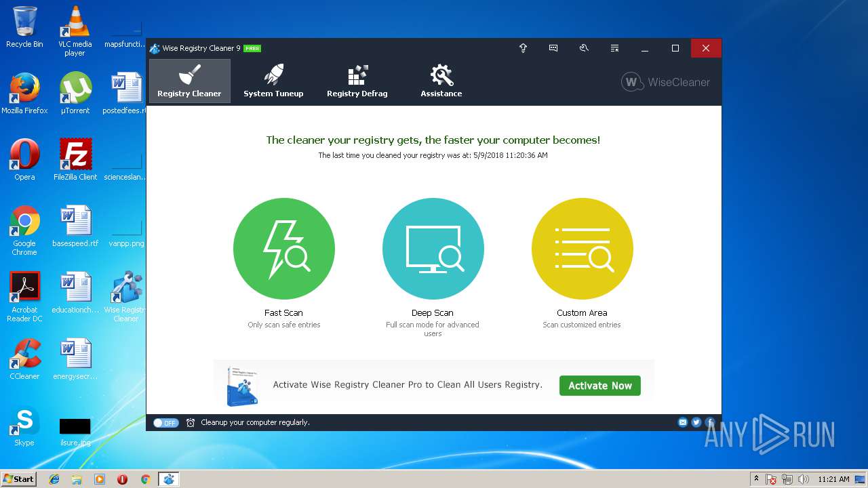Open Windows Explorer folder in taskbar
This screenshot has height=488, width=868.
(x=77, y=479)
